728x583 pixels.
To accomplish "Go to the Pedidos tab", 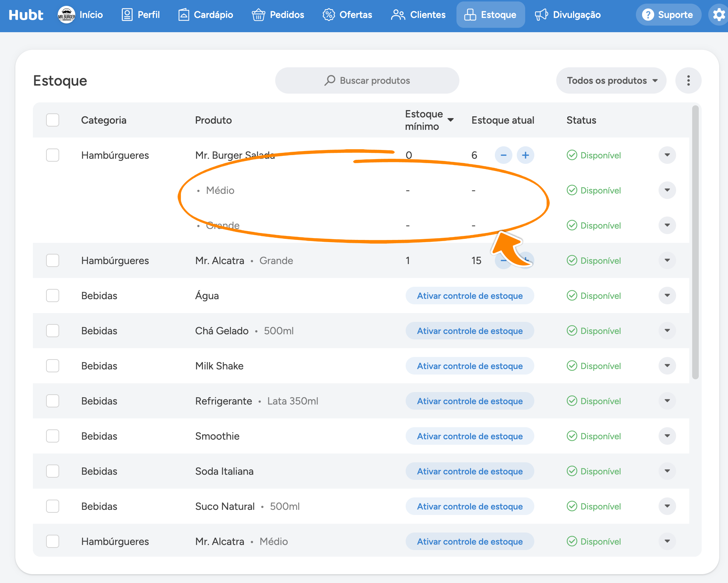I will click(x=278, y=15).
